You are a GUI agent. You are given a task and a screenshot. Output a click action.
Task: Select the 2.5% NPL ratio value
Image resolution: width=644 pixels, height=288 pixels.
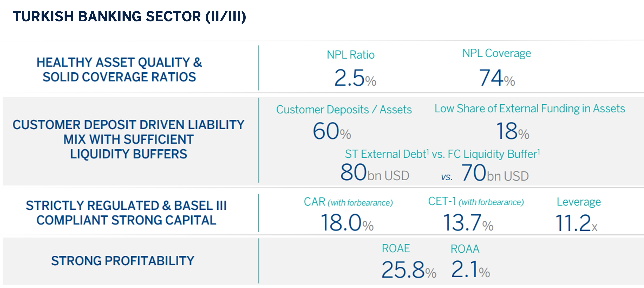355,78
